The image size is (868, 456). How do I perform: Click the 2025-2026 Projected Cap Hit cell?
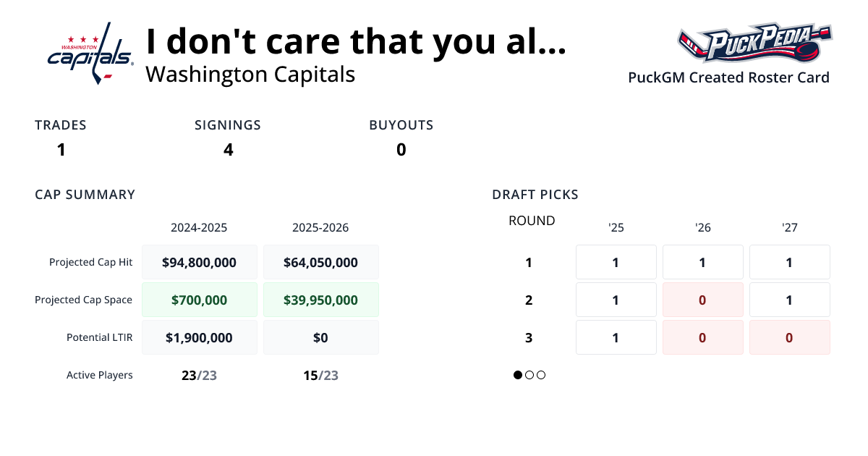[321, 262]
